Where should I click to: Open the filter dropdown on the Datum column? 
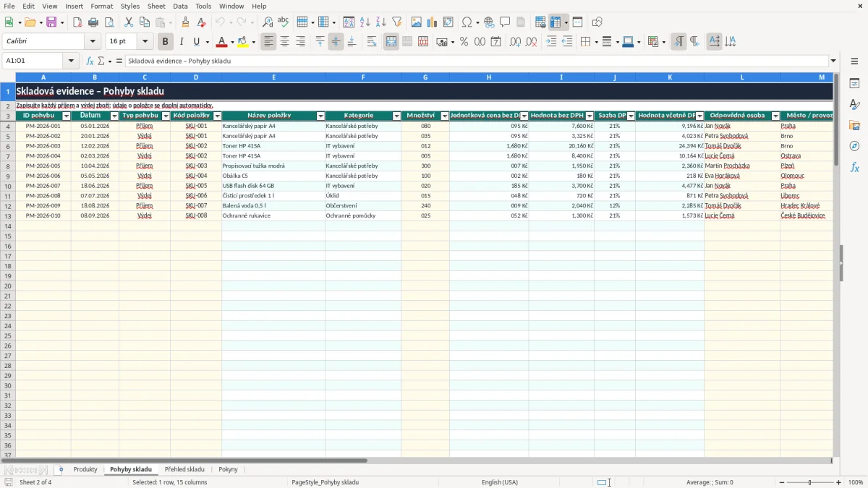pyautogui.click(x=114, y=116)
